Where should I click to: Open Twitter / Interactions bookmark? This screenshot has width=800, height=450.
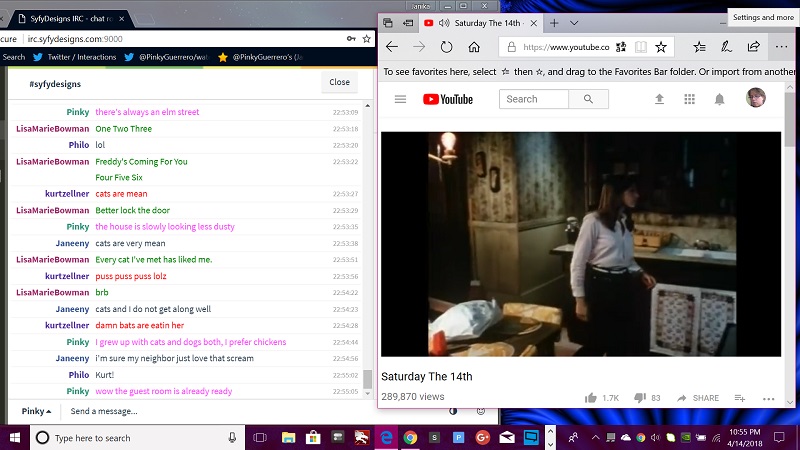pyautogui.click(x=75, y=57)
